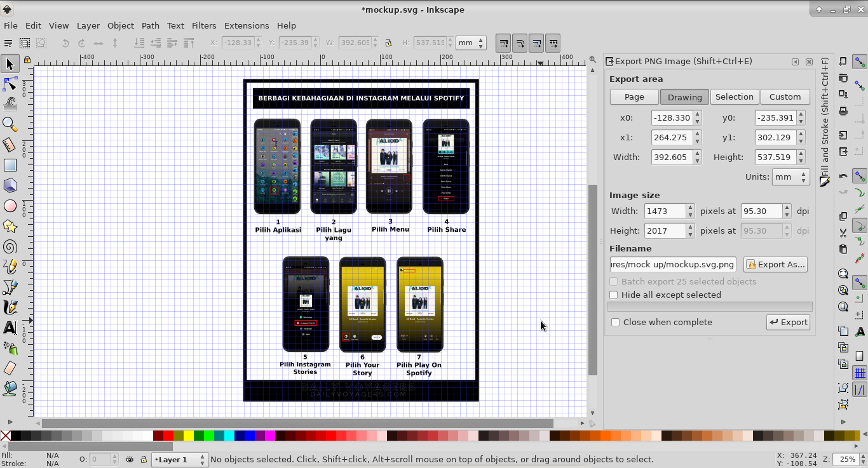Click the Raise to top icon
The height and width of the screenshot is (468, 868).
coord(189,43)
